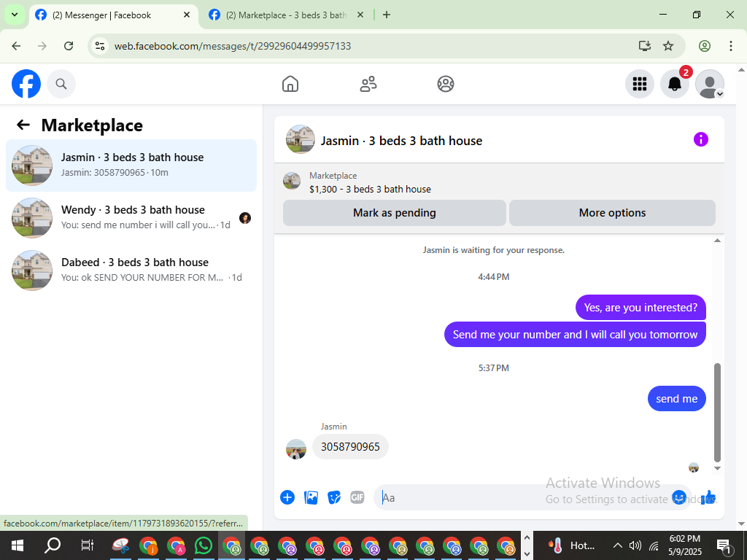This screenshot has height=560, width=747.
Task: Open the Hot weather widget in taskbar
Action: [x=570, y=545]
